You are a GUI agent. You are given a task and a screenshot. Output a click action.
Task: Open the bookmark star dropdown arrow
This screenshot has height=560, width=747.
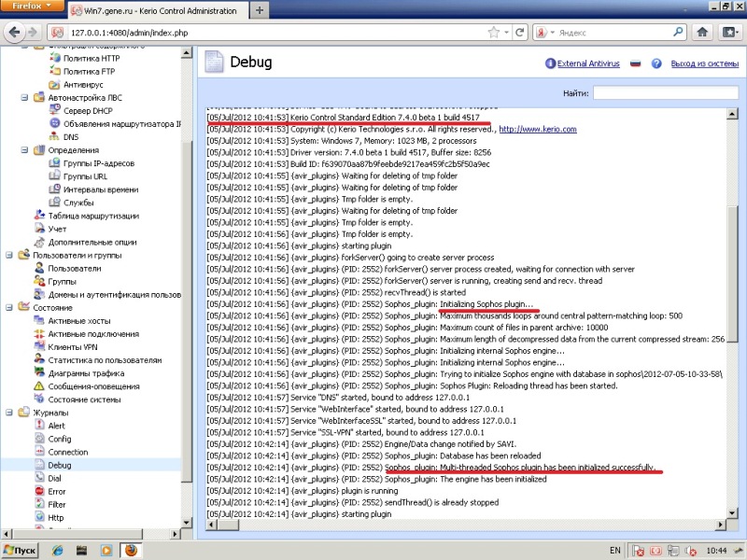(x=506, y=33)
